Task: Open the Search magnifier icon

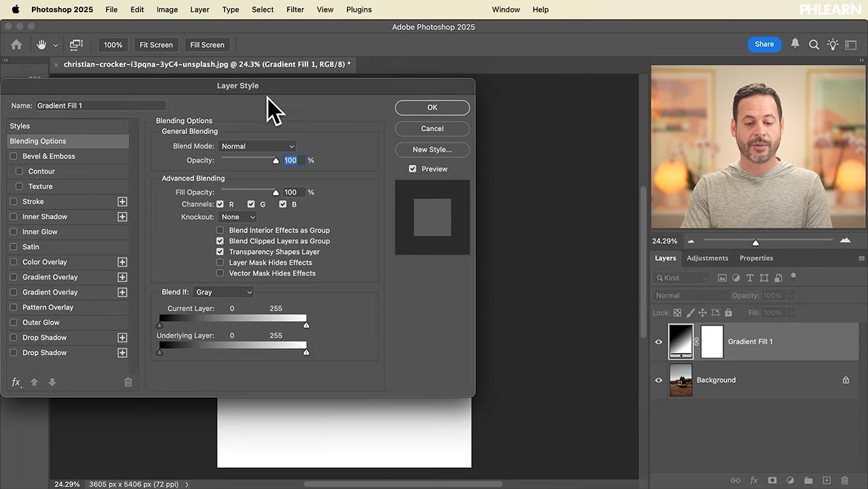Action: click(814, 45)
